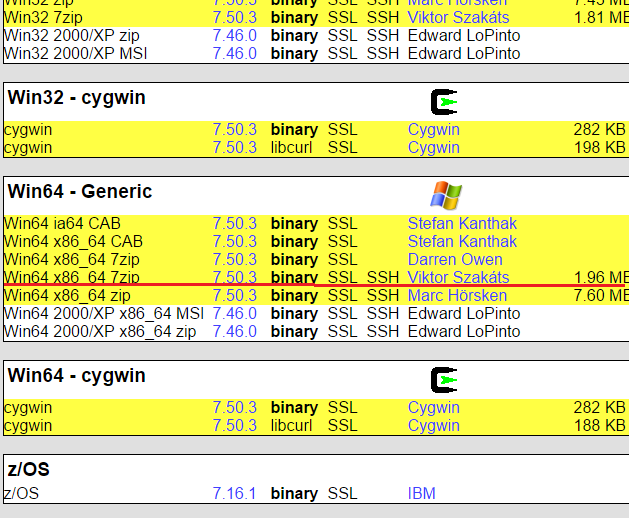Screen dimensions: 629x518
Task: Click the "Win64 x86_64 zip" package name
Action: point(67,296)
